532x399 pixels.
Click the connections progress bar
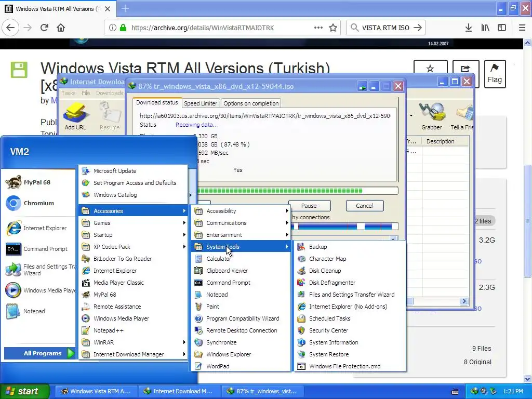345,227
